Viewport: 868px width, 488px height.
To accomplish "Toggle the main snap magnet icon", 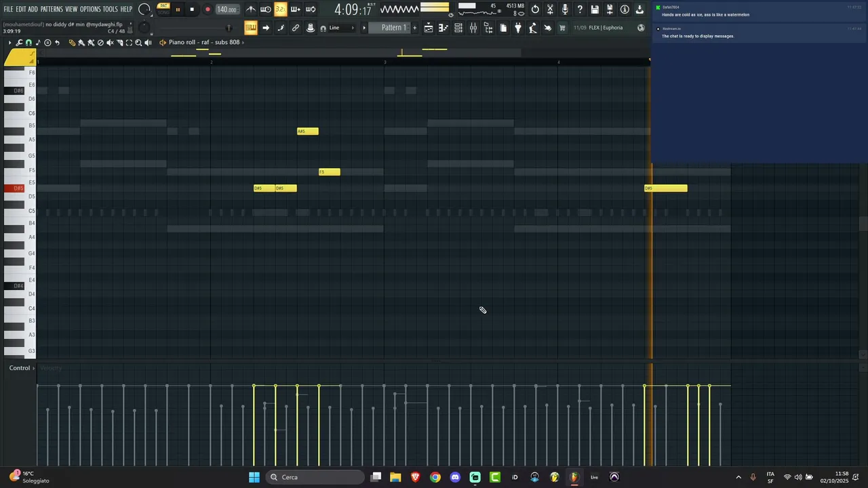I will tap(323, 28).
